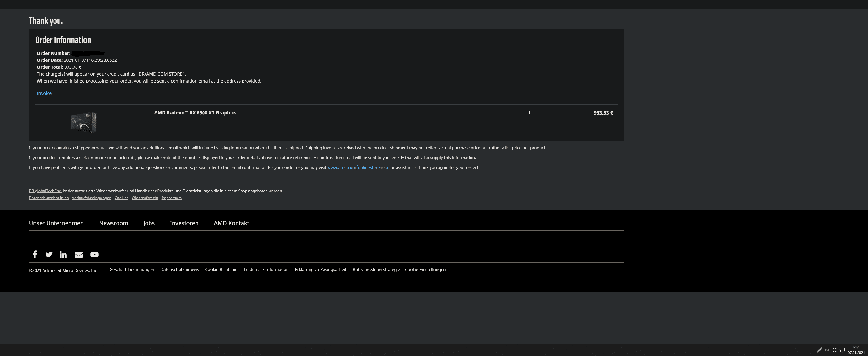Open the Impressum link
Viewport: 868px width, 356px height.
172,198
